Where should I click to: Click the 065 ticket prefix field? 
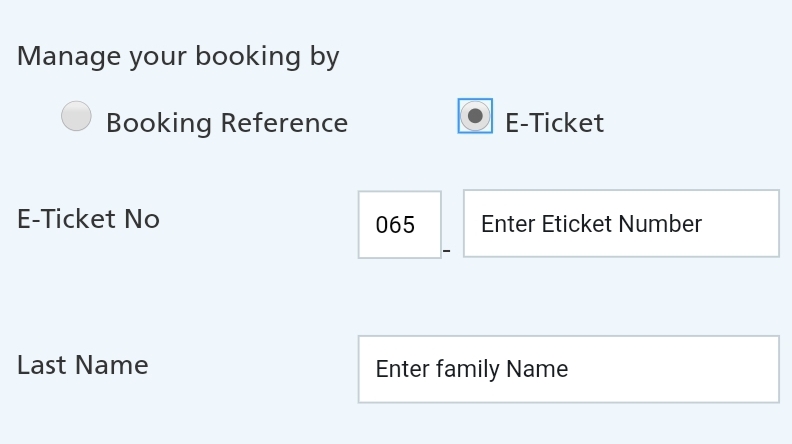pyautogui.click(x=399, y=225)
